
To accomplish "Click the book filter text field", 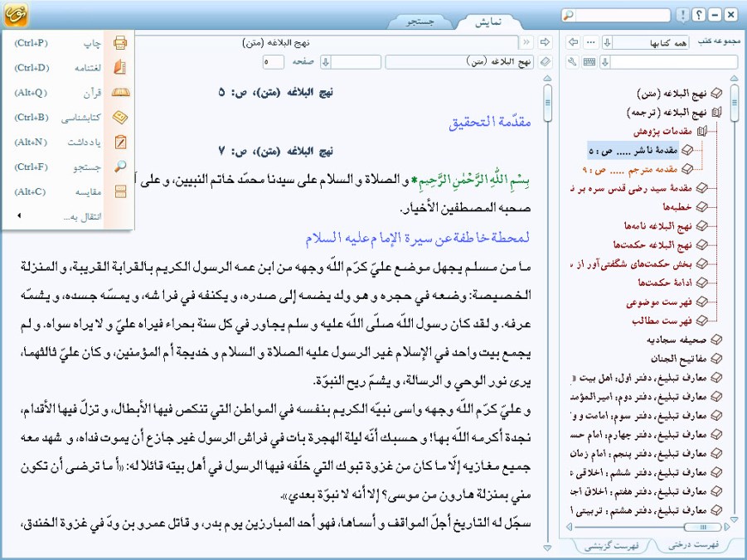I will (674, 62).
